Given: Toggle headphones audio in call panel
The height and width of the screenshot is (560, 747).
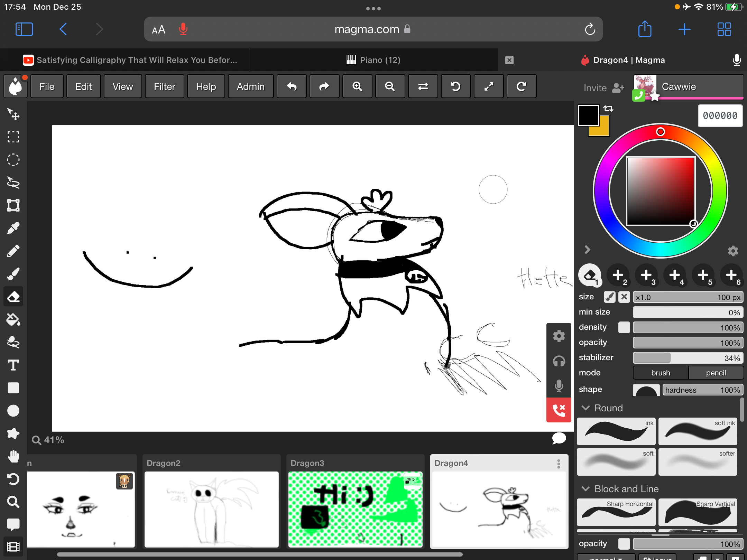Looking at the screenshot, I should pyautogui.click(x=559, y=361).
